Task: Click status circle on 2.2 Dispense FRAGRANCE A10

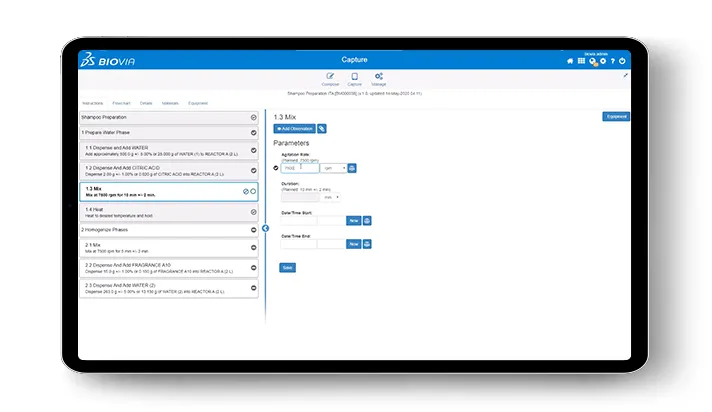Action: tap(253, 268)
